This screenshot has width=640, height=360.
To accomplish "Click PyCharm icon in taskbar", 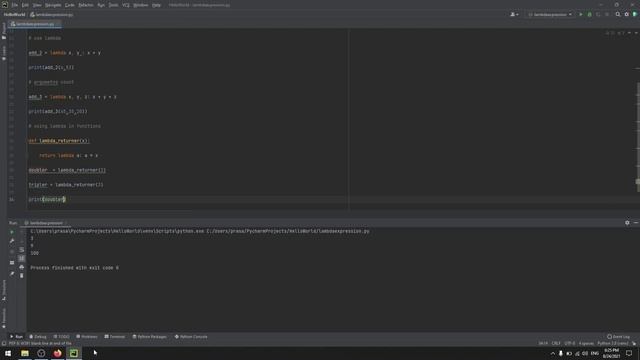I will (74, 353).
